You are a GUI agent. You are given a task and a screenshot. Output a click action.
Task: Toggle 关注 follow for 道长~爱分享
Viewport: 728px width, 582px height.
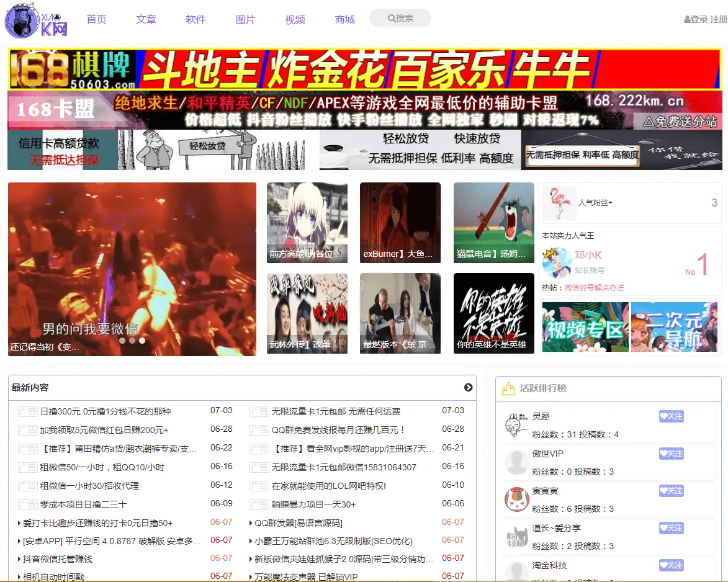(x=672, y=527)
